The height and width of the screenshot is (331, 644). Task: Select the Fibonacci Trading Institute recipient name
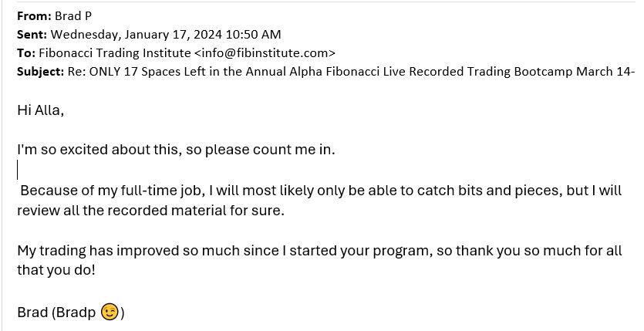[115, 53]
